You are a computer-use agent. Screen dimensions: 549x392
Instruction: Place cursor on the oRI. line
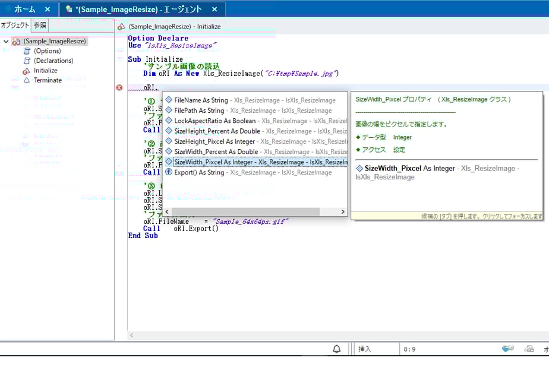pyautogui.click(x=150, y=87)
